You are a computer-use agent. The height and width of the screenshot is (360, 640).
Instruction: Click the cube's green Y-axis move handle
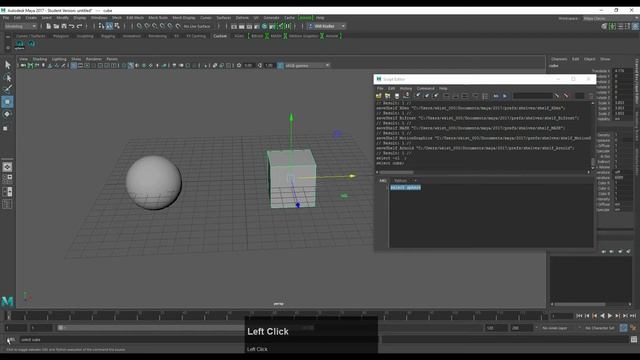click(x=291, y=118)
